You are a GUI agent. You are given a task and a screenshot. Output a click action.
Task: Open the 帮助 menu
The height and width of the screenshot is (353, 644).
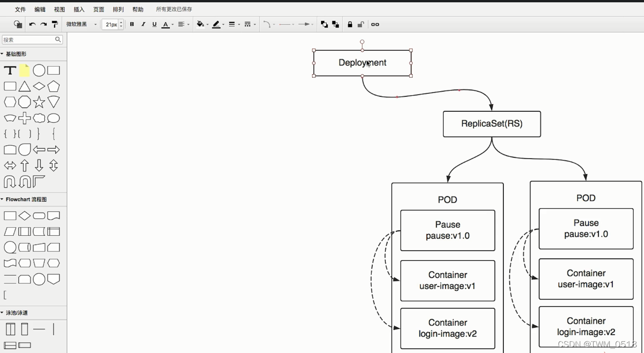(138, 9)
